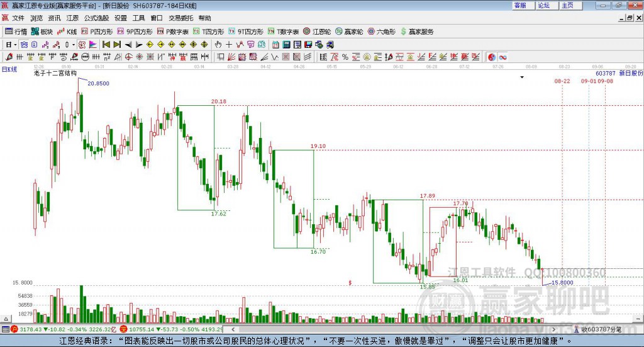Open the P数字表 tool
This screenshot has width=644, height=347.
pyautogui.click(x=172, y=31)
